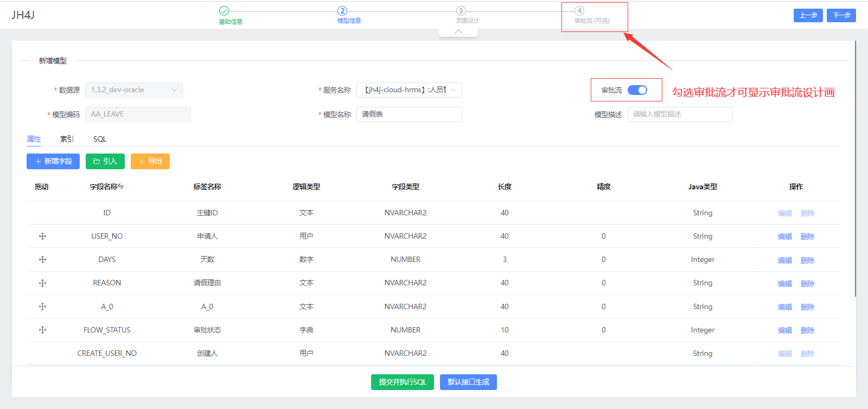Viewport: 868px width, 409px height.
Task: Click 删除 in the A_0 row
Action: [808, 307]
